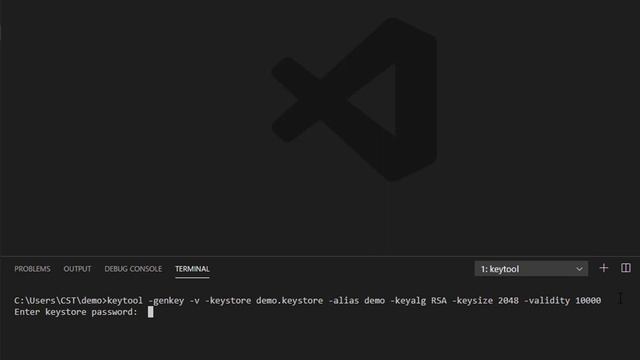Open the DEBUG CONSOLE tab
This screenshot has height=360, width=640.
click(133, 269)
